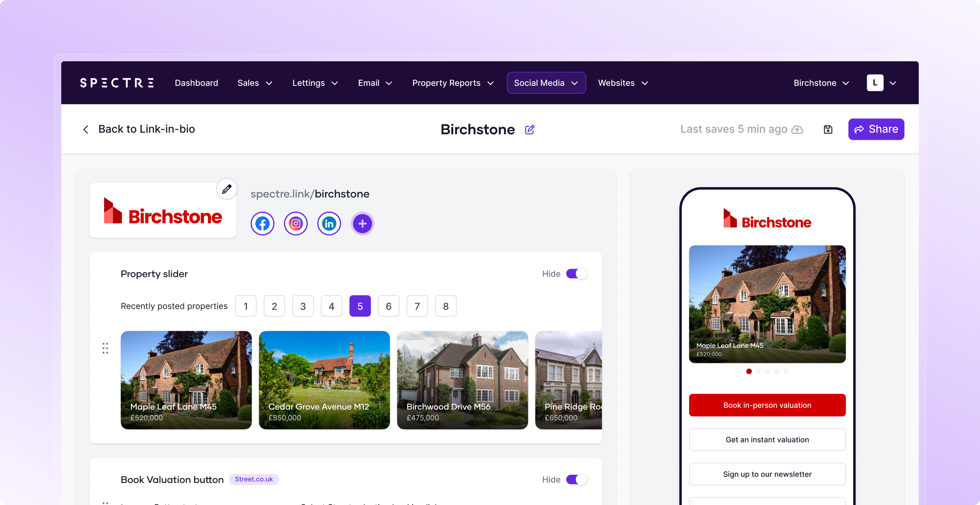
Task: Click the Share button
Action: click(876, 129)
